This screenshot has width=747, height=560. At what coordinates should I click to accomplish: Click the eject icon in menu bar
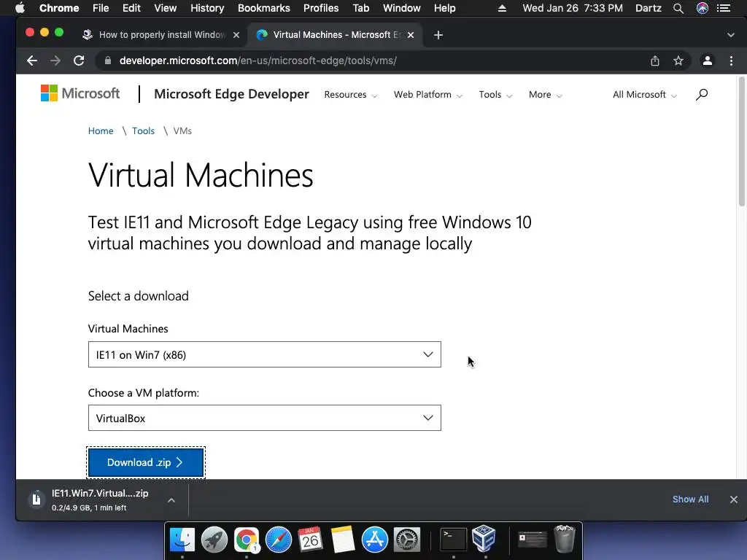(502, 8)
